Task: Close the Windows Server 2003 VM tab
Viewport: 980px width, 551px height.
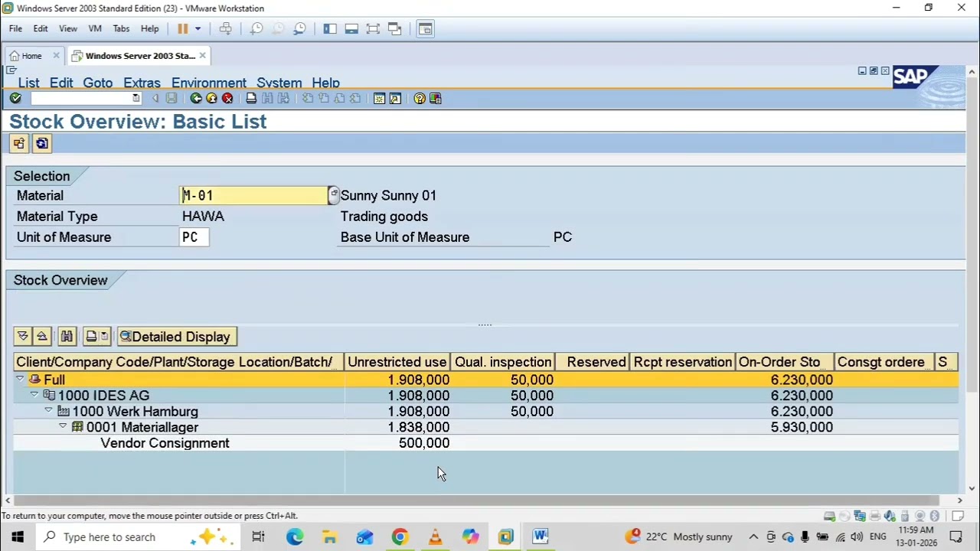Action: coord(202,55)
